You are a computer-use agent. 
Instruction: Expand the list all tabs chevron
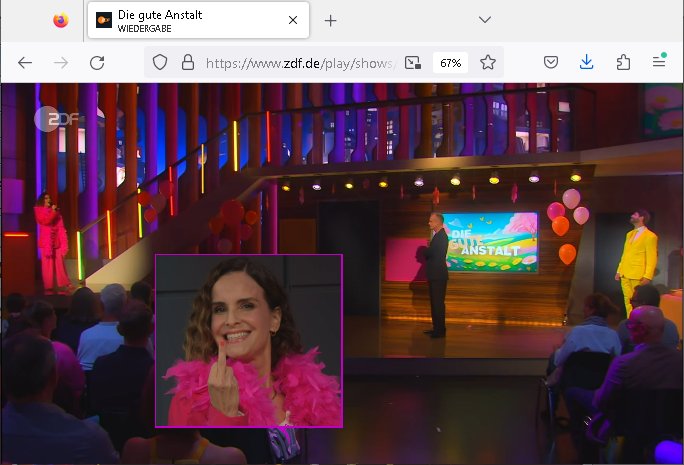click(x=485, y=20)
